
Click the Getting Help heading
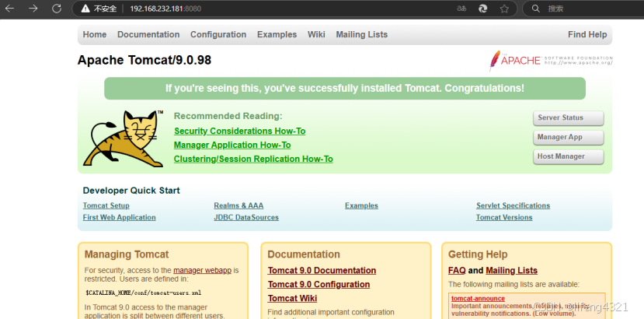click(x=478, y=254)
